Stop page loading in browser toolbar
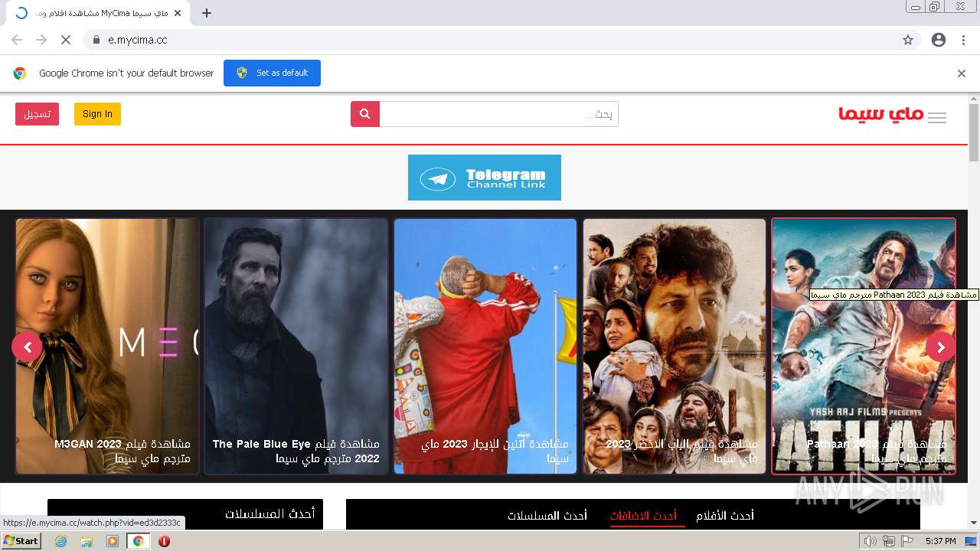Screen dimensions: 980x551 click(x=66, y=40)
